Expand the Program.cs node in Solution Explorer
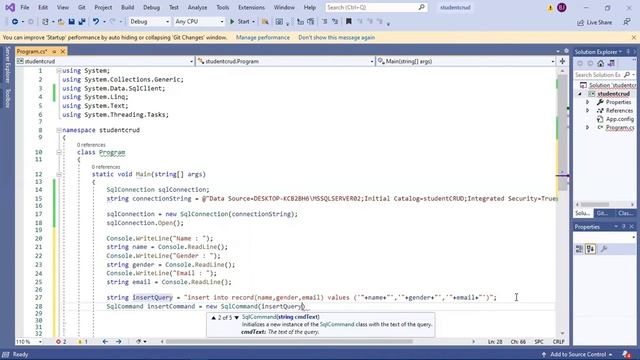Image resolution: width=640 pixels, height=360 pixels. (588, 127)
